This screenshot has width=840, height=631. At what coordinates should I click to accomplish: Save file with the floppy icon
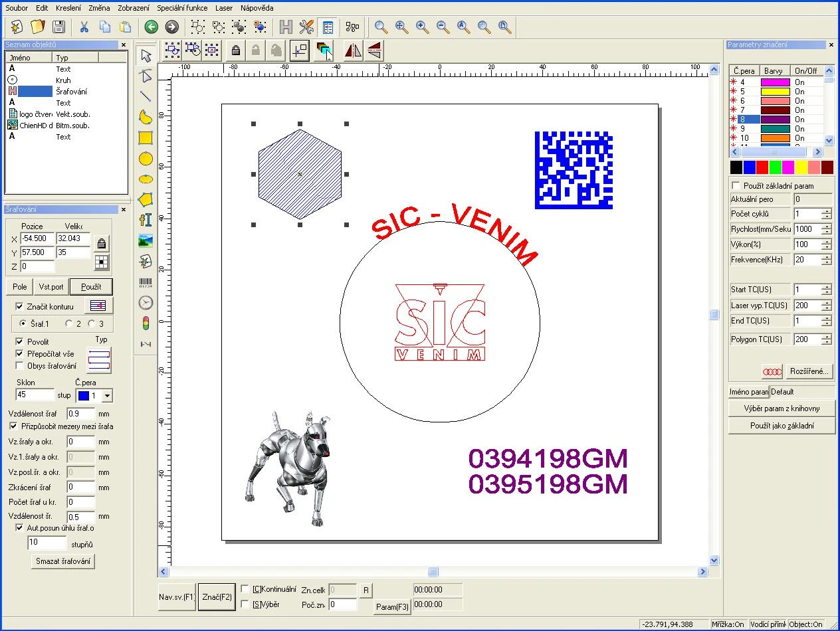click(x=58, y=27)
